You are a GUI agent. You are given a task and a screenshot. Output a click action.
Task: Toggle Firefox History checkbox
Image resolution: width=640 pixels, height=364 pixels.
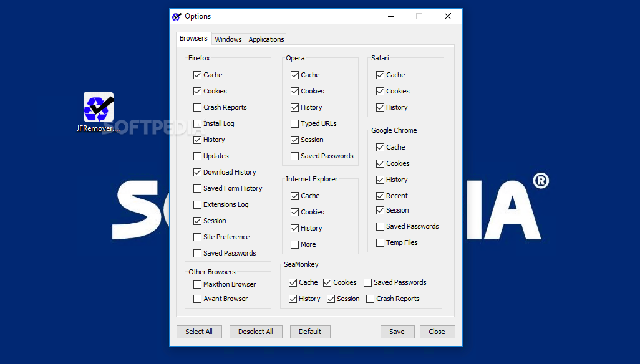197,140
